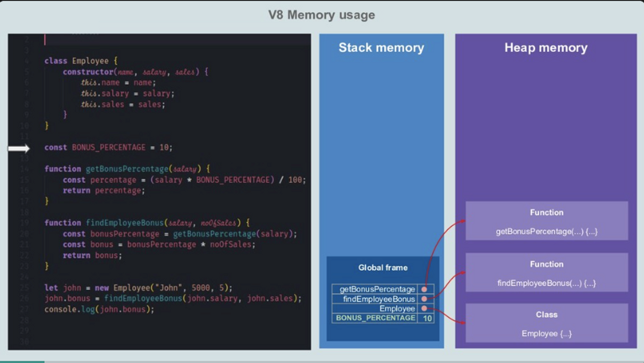The height and width of the screenshot is (363, 644).
Task: Click the BONUS_PERCENTAGE label in stack frame
Action: tap(375, 318)
